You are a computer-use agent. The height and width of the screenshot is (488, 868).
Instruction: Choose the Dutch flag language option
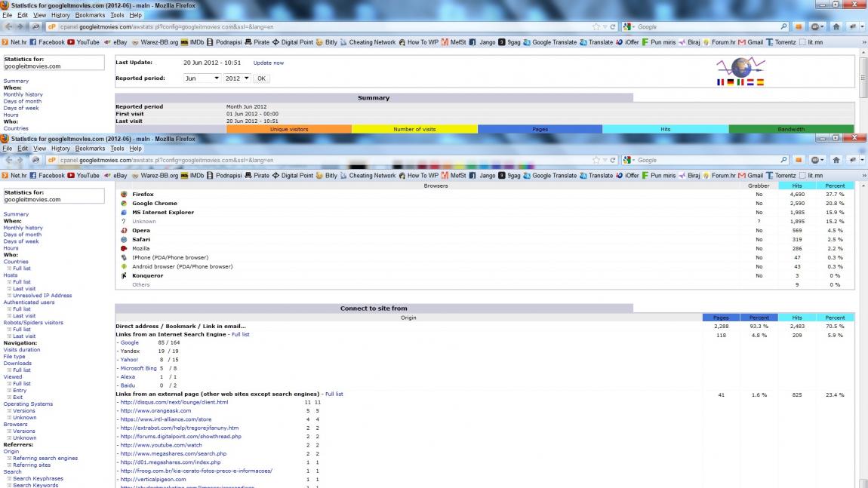click(x=750, y=82)
